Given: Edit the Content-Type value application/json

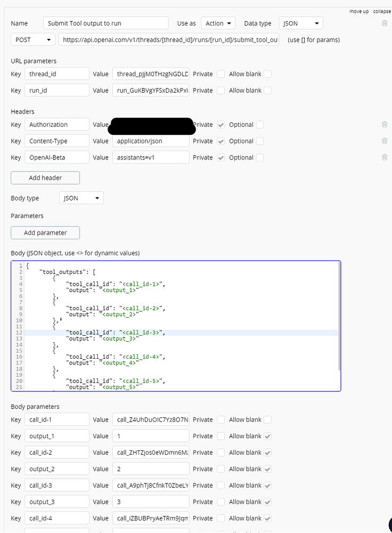Looking at the screenshot, I should click(x=151, y=141).
